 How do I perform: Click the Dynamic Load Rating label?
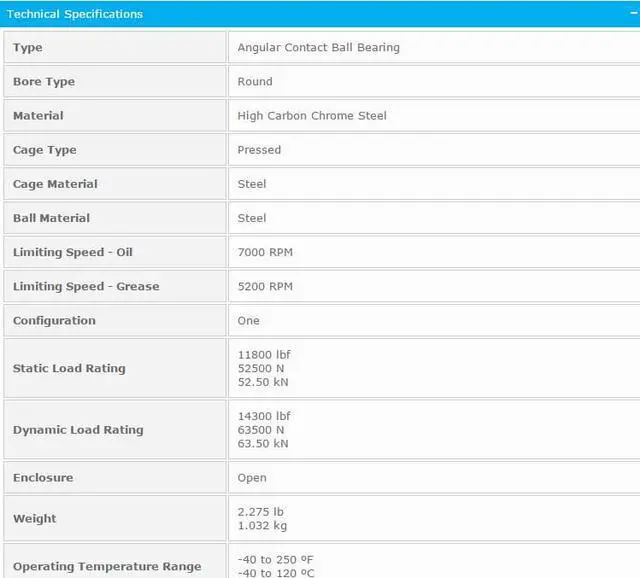point(78,430)
